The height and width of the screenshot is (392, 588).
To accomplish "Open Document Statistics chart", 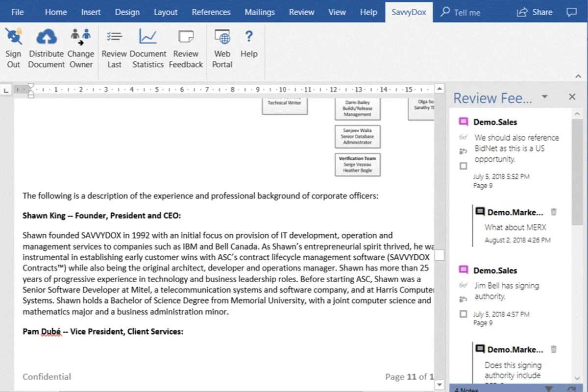I will coord(147,37).
